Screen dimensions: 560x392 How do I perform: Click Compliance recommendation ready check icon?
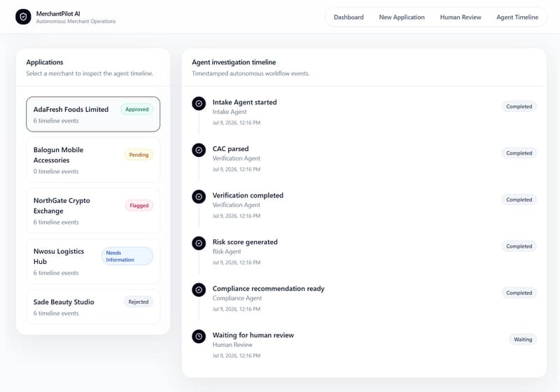199,290
